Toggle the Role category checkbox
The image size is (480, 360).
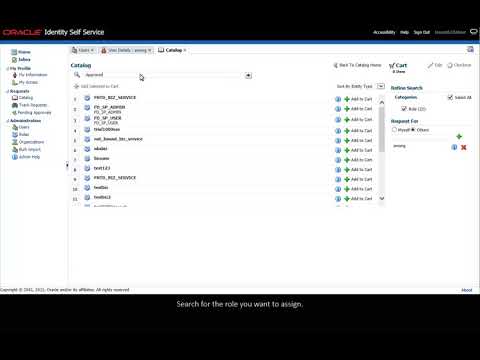pyautogui.click(x=404, y=109)
